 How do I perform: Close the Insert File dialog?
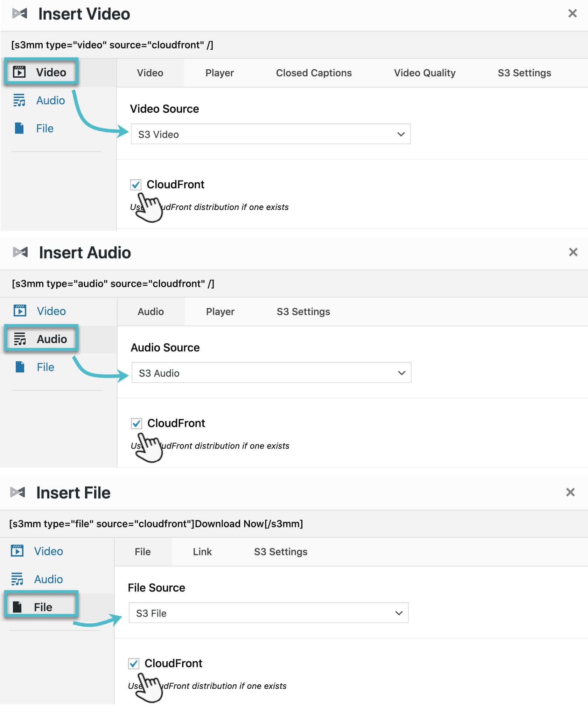pos(570,492)
